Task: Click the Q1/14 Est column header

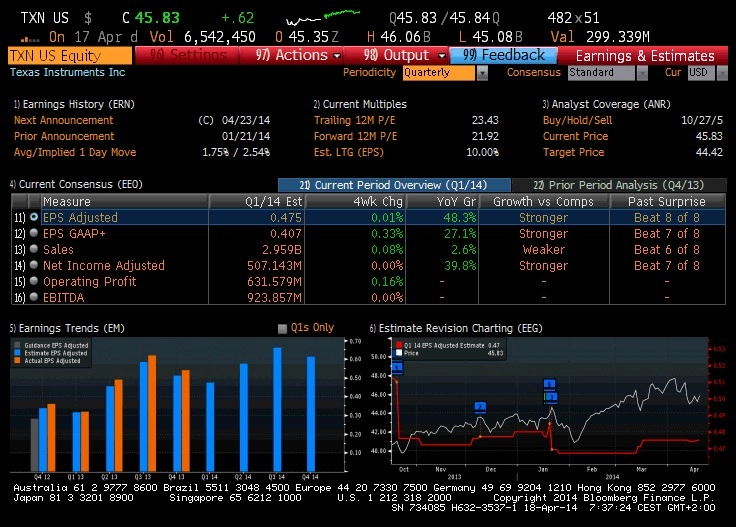Action: point(257,202)
